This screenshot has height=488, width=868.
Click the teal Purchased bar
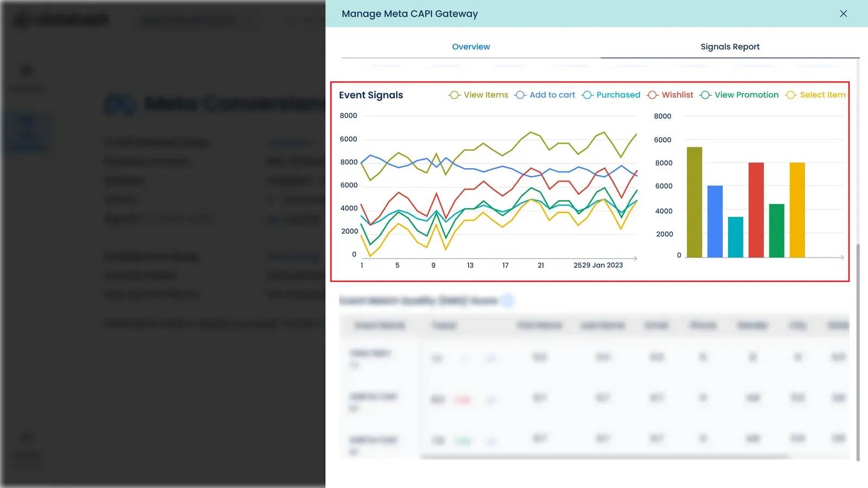(736, 237)
